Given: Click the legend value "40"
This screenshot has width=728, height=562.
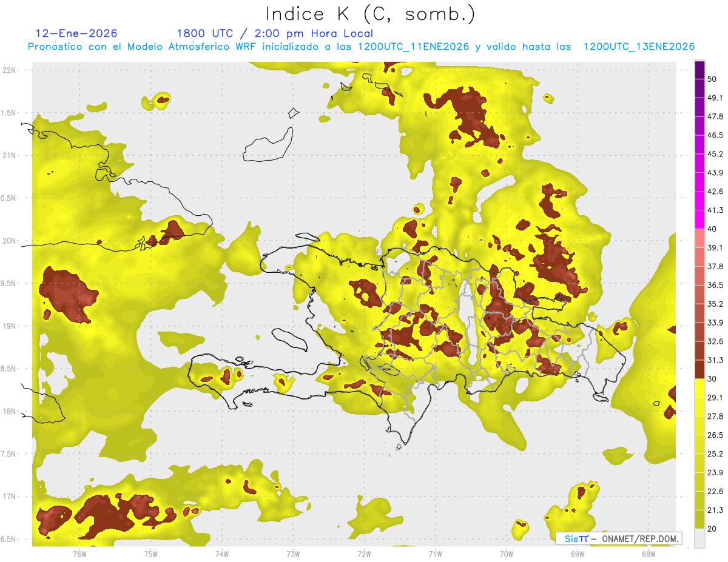Looking at the screenshot, I should [x=712, y=229].
